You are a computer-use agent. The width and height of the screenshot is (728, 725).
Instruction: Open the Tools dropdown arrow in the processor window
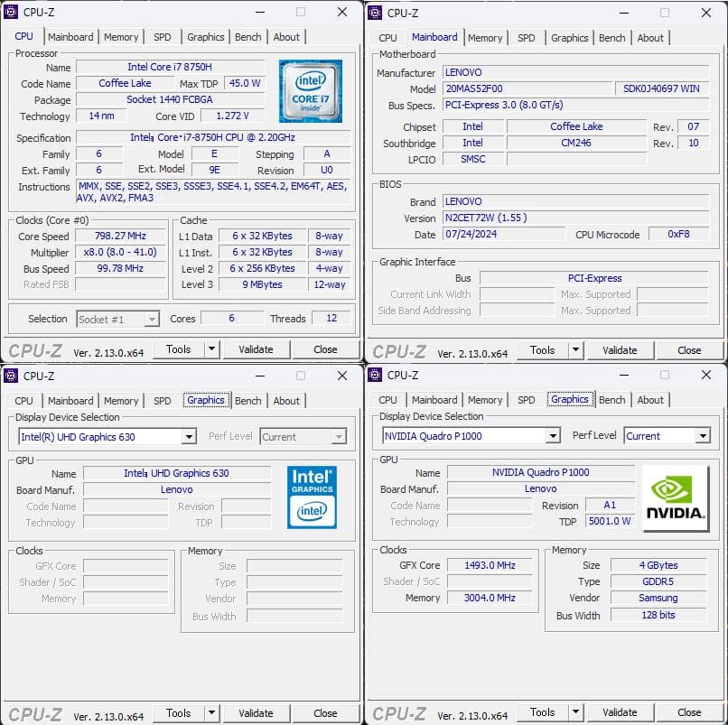[x=211, y=349]
